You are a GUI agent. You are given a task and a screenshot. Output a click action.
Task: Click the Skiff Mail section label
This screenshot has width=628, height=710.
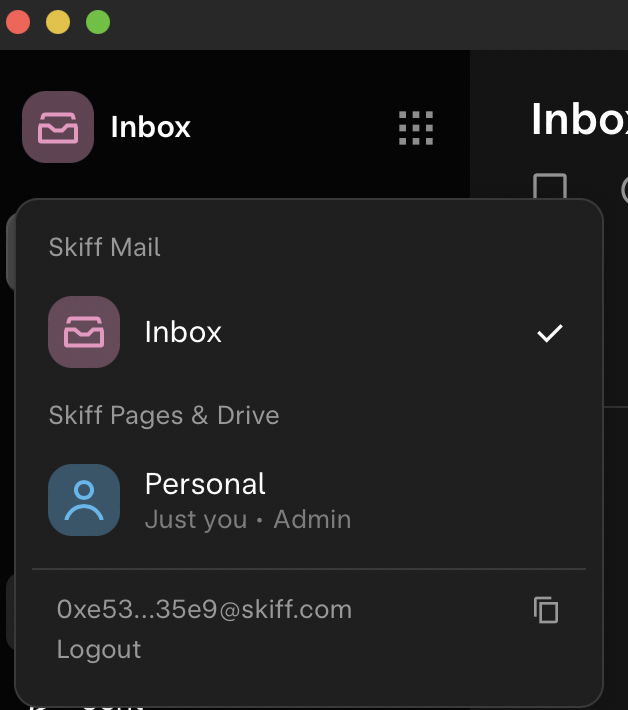[105, 247]
